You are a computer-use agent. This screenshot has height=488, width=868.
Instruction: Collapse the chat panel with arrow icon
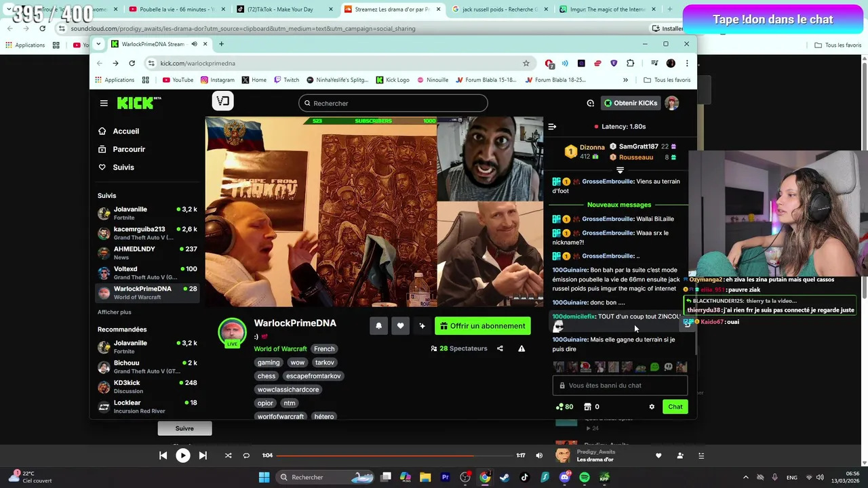(552, 127)
